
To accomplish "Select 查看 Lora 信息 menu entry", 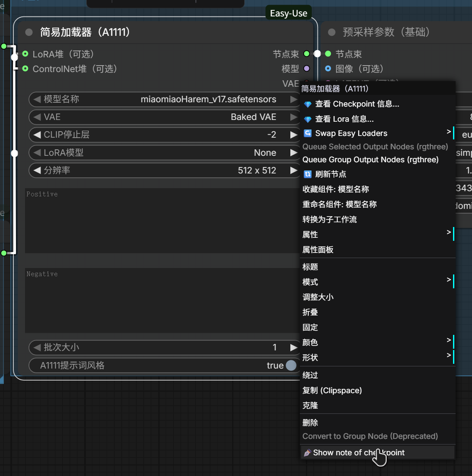I will pyautogui.click(x=377, y=119).
